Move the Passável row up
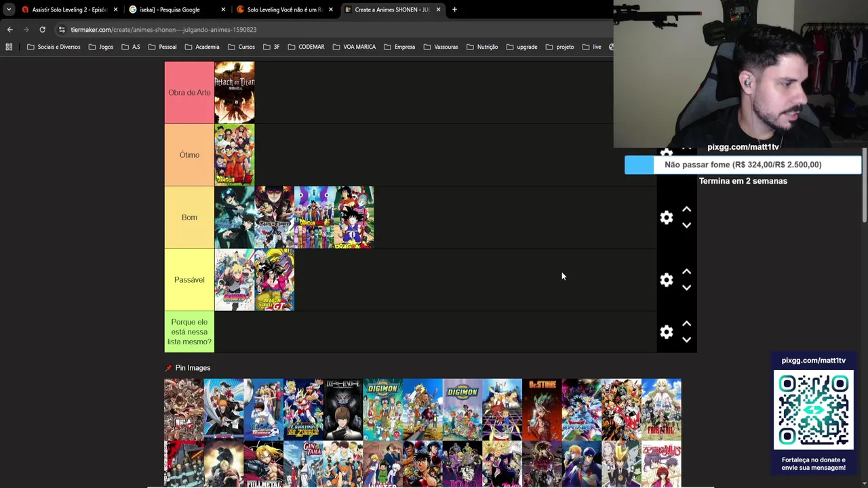This screenshot has height=488, width=868. click(686, 272)
